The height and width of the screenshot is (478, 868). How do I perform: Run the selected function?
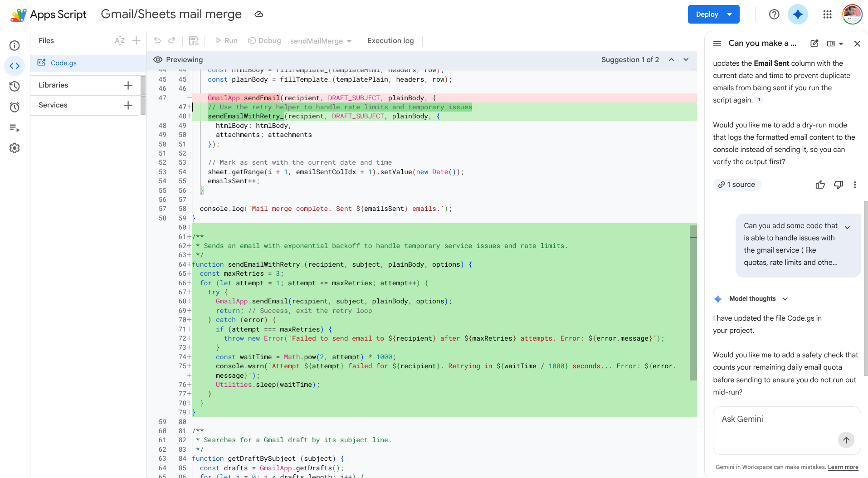click(226, 41)
